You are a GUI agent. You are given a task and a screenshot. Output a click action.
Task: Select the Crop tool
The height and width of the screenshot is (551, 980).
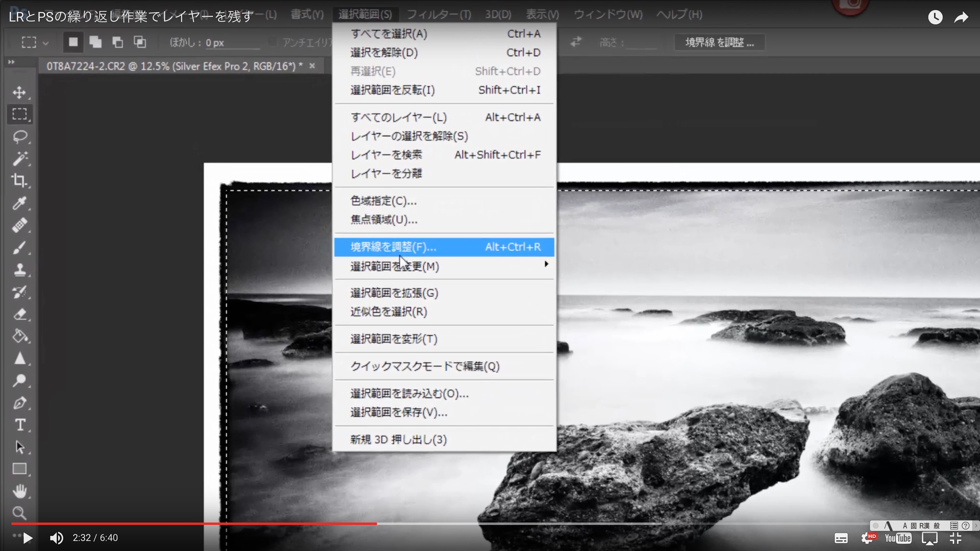tap(19, 181)
